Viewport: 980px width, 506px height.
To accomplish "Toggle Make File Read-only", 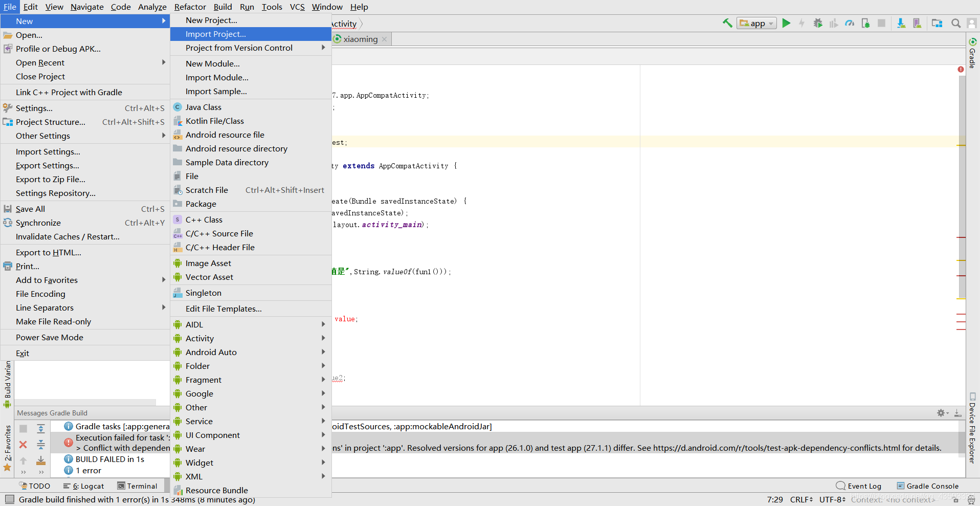I will click(85, 321).
